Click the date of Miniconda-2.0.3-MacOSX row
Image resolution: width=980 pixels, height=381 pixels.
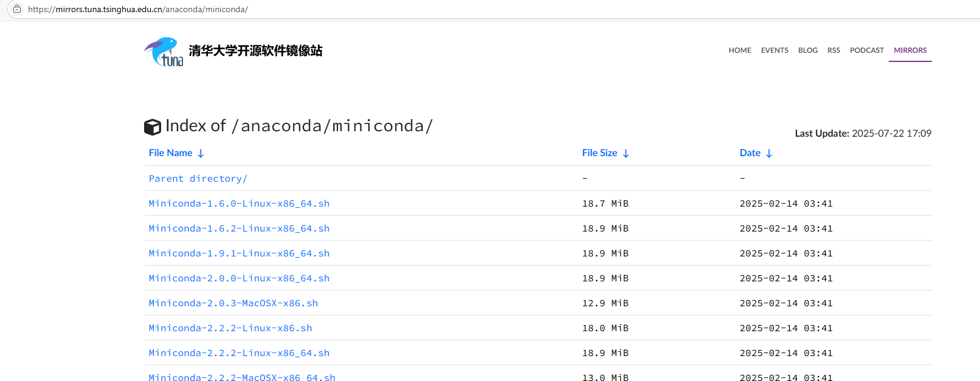tap(786, 303)
